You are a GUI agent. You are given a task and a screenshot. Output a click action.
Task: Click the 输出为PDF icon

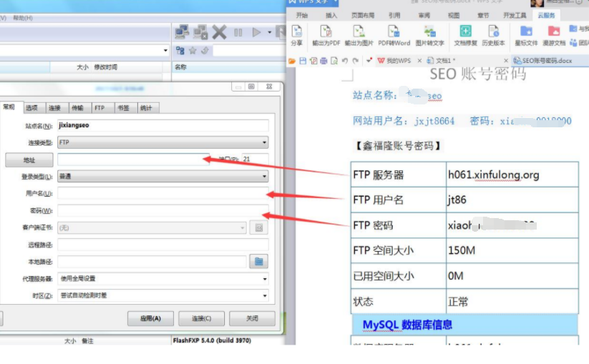tap(326, 35)
